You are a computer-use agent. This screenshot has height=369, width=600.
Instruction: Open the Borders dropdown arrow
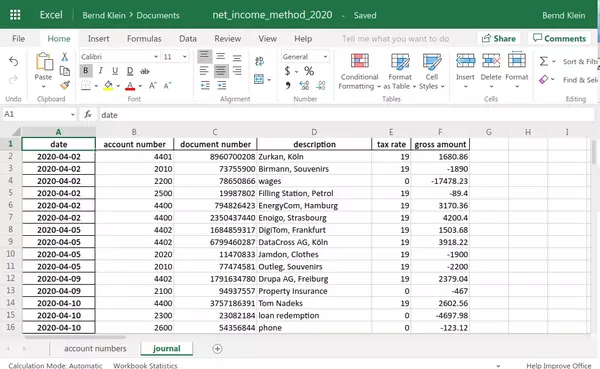point(96,86)
